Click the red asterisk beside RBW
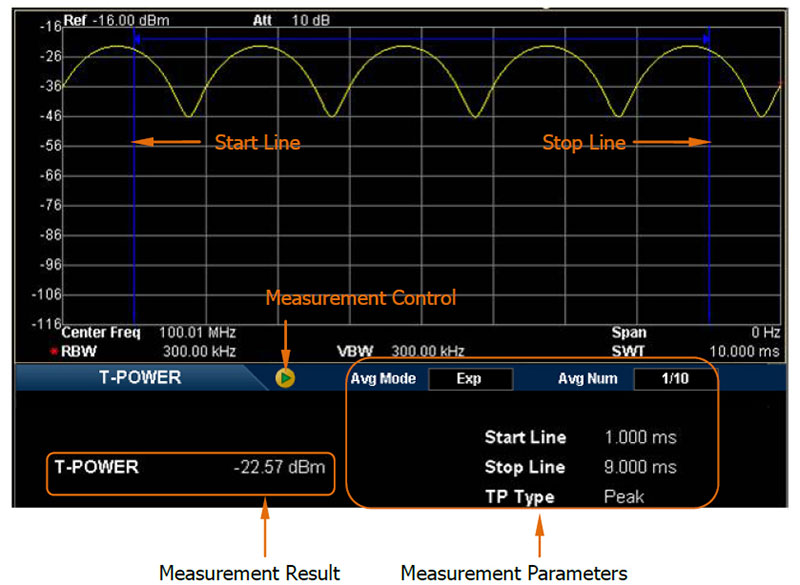 [54, 351]
